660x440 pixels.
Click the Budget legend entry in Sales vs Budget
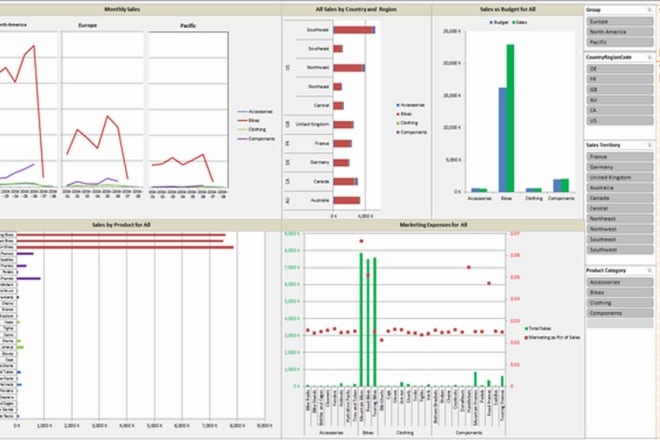(499, 22)
